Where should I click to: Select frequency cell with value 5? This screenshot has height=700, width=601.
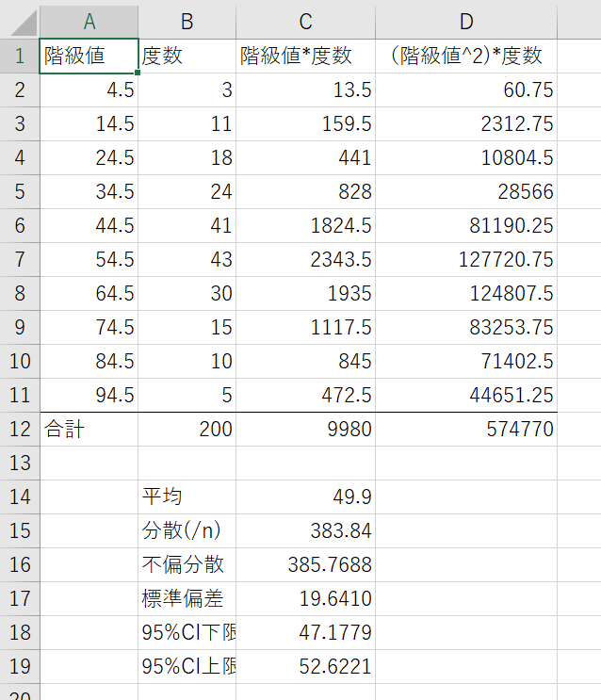click(x=187, y=395)
